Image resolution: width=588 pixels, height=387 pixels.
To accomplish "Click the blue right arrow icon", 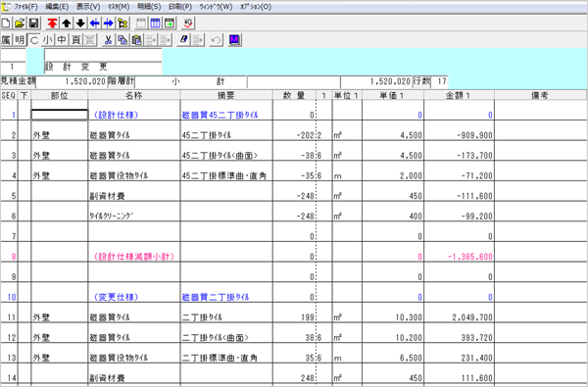I will click(109, 24).
